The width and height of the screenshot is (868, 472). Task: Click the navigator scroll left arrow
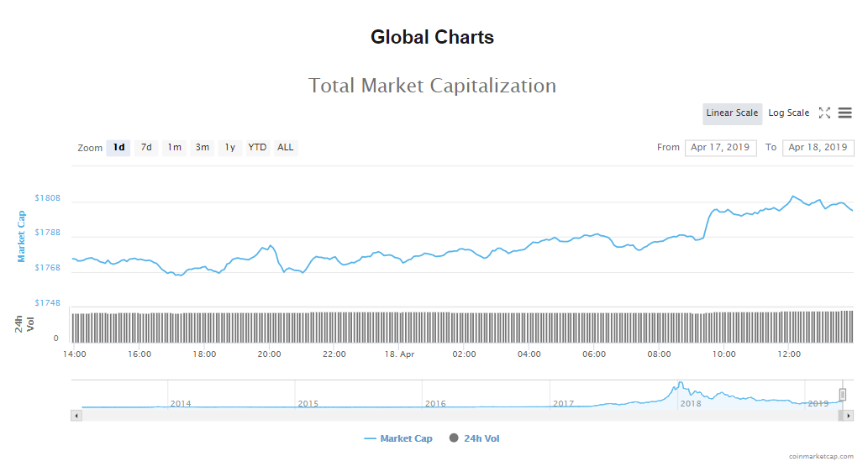click(76, 416)
